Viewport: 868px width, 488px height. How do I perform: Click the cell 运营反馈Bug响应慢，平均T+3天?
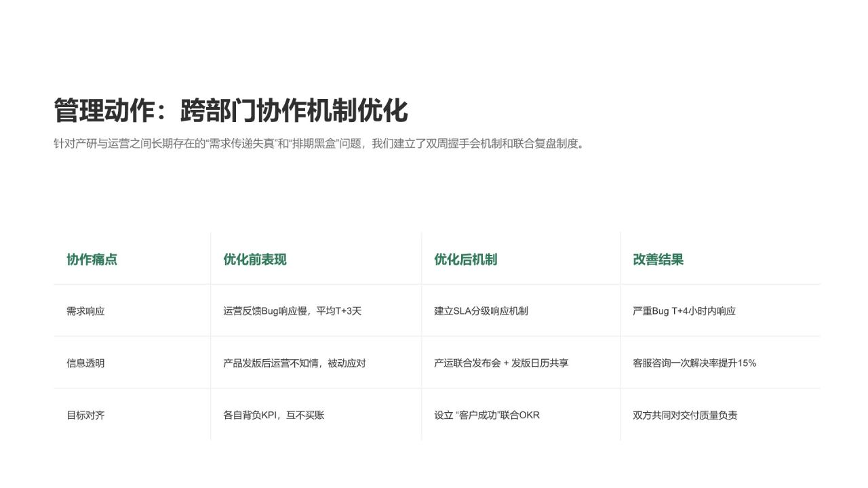(x=292, y=311)
